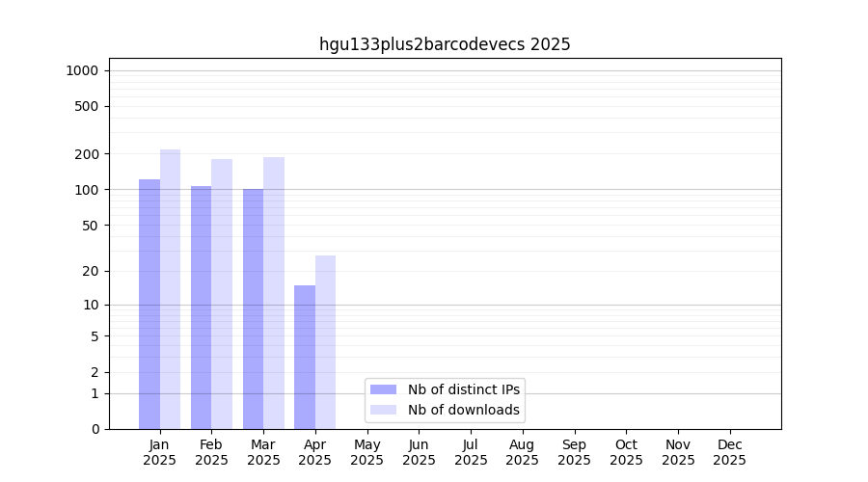868x482 pixels.
Task: Click the 'Dec 2025' x-axis label
Action: [x=729, y=452]
